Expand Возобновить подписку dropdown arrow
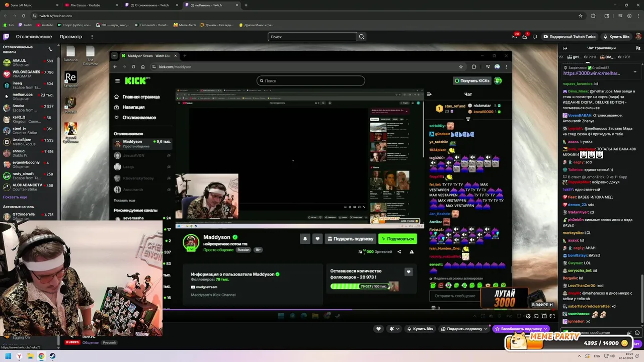The image size is (644, 362). 545,329
